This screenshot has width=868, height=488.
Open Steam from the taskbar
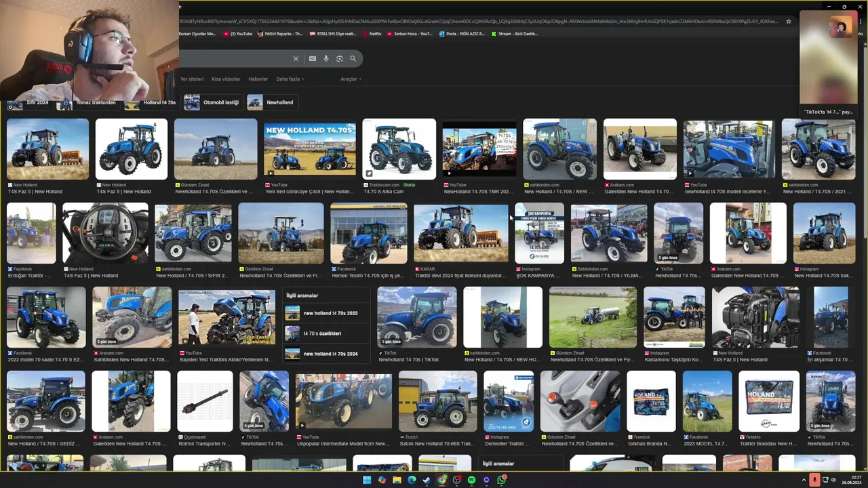pyautogui.click(x=427, y=480)
